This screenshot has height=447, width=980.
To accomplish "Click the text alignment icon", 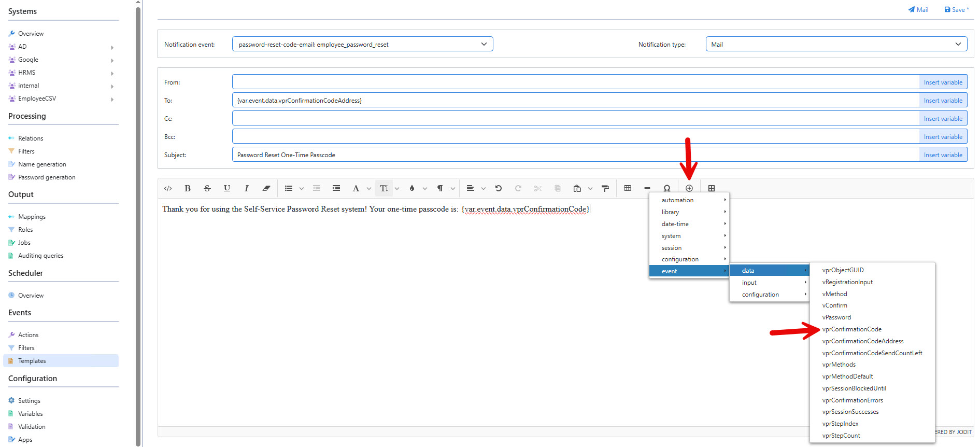I will point(471,188).
